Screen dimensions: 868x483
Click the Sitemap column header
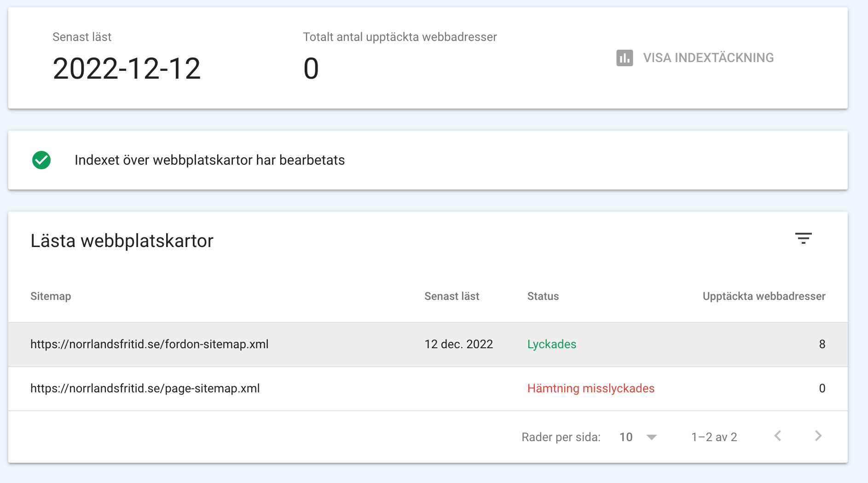pos(51,296)
